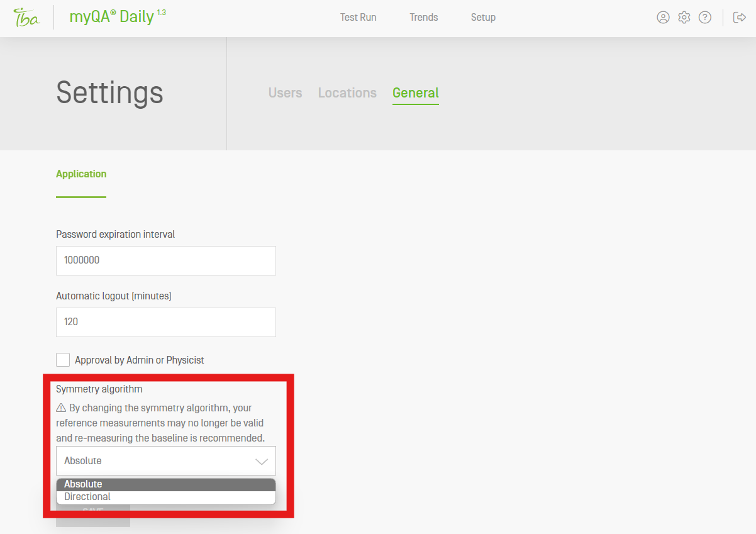Switch to the Locations tab
Image resolution: width=756 pixels, height=534 pixels.
347,93
